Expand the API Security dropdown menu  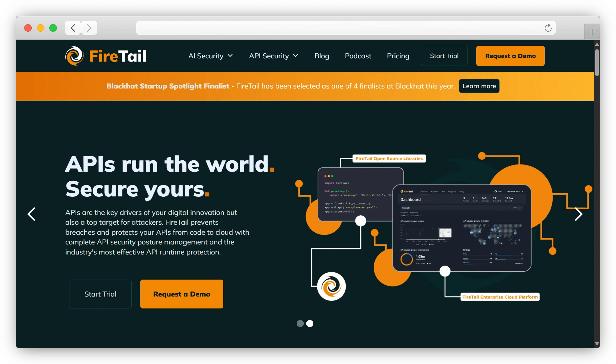pos(273,56)
